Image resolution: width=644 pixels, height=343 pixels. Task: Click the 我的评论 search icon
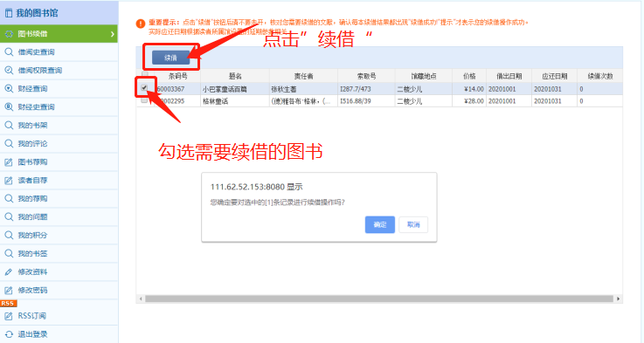coord(9,144)
